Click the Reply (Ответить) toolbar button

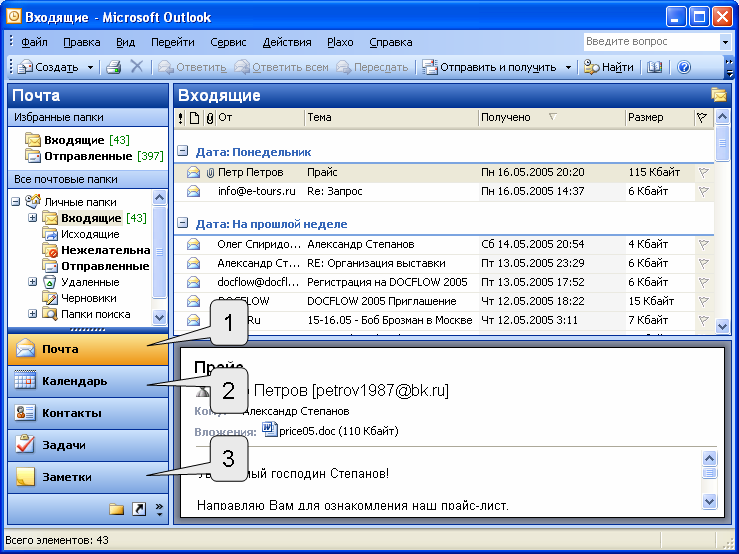(x=192, y=67)
